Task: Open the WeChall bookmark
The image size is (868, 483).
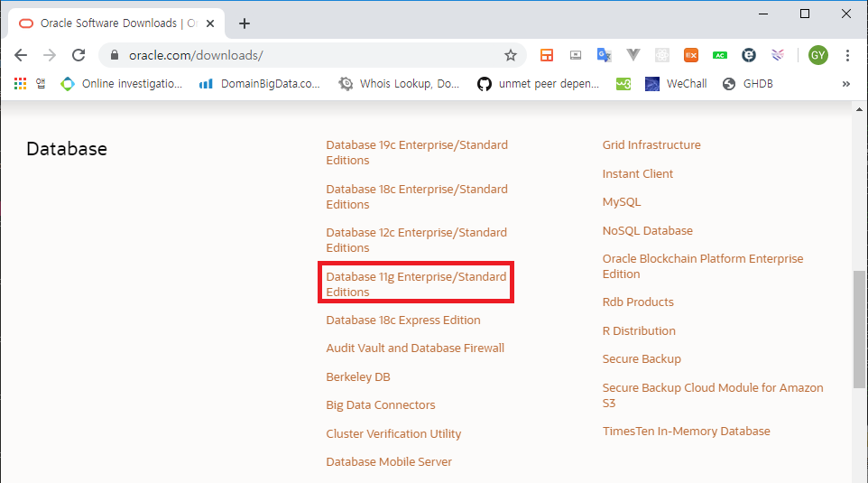Action: point(676,84)
